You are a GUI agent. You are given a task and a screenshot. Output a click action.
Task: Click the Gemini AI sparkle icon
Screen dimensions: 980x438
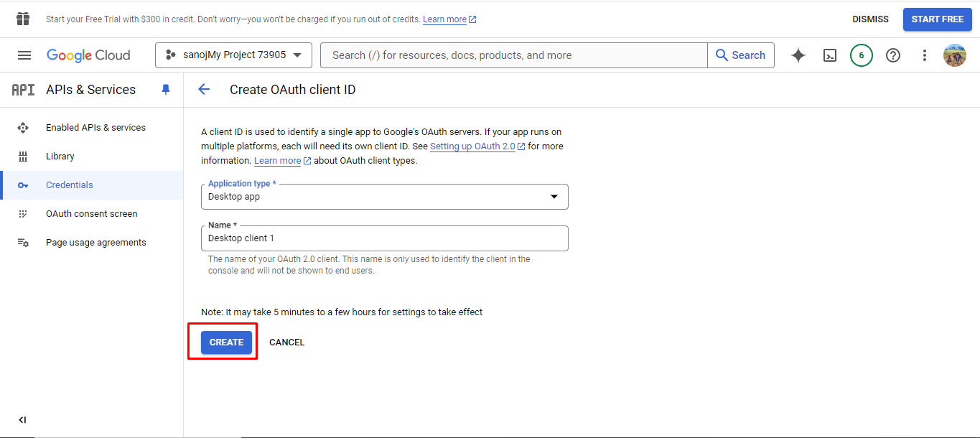[798, 55]
